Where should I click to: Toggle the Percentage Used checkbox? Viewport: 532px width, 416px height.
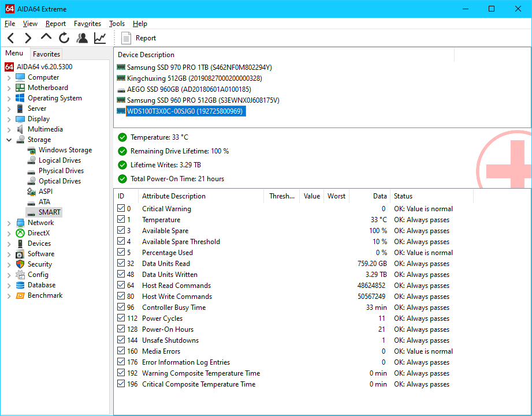(121, 252)
